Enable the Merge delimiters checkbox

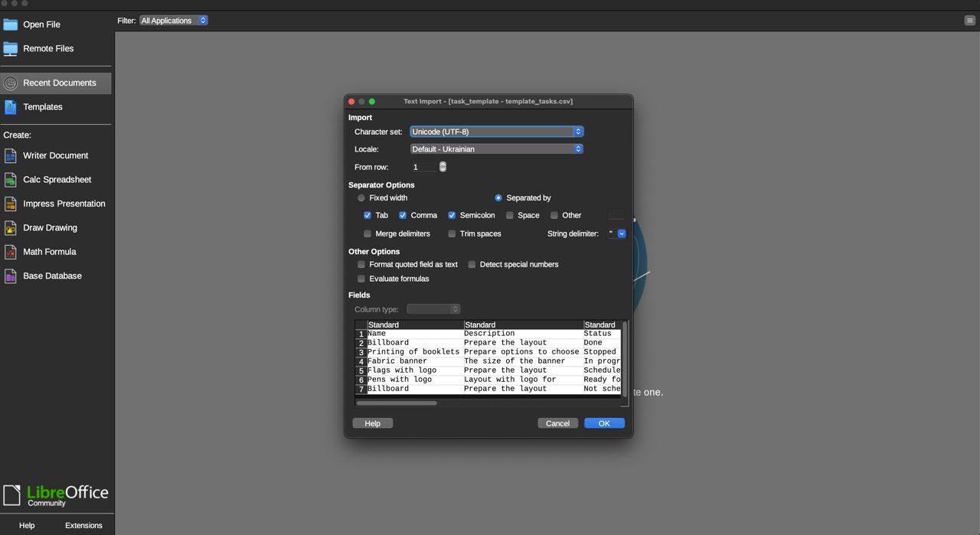point(367,234)
